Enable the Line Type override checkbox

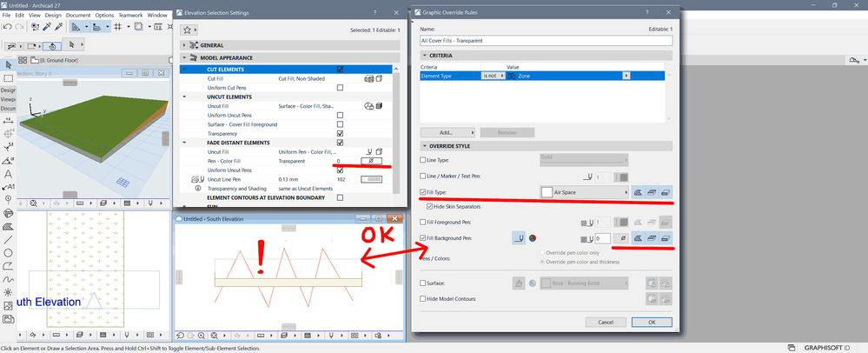point(423,160)
